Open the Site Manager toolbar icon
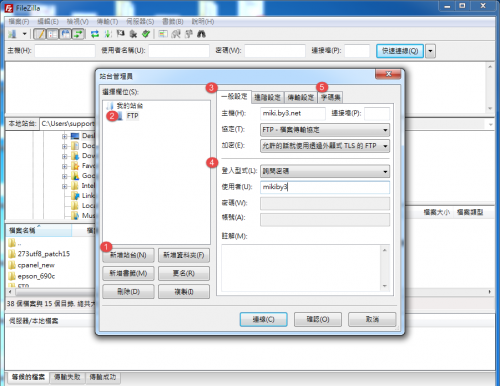Image resolution: width=500 pixels, height=386 pixels. pos(13,34)
